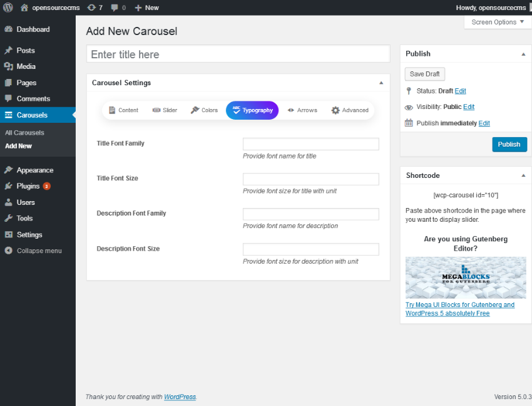Open the Appearance menu label

point(35,170)
